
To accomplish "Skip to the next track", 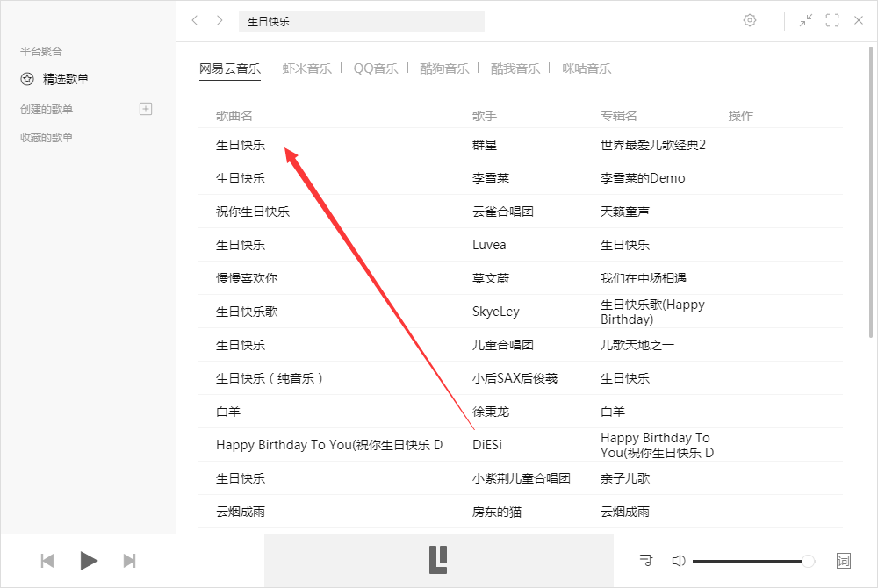I will click(130, 560).
